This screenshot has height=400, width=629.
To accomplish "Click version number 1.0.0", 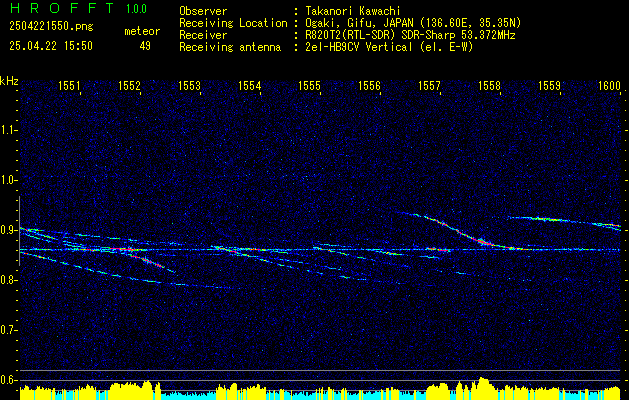I will click(x=136, y=8).
